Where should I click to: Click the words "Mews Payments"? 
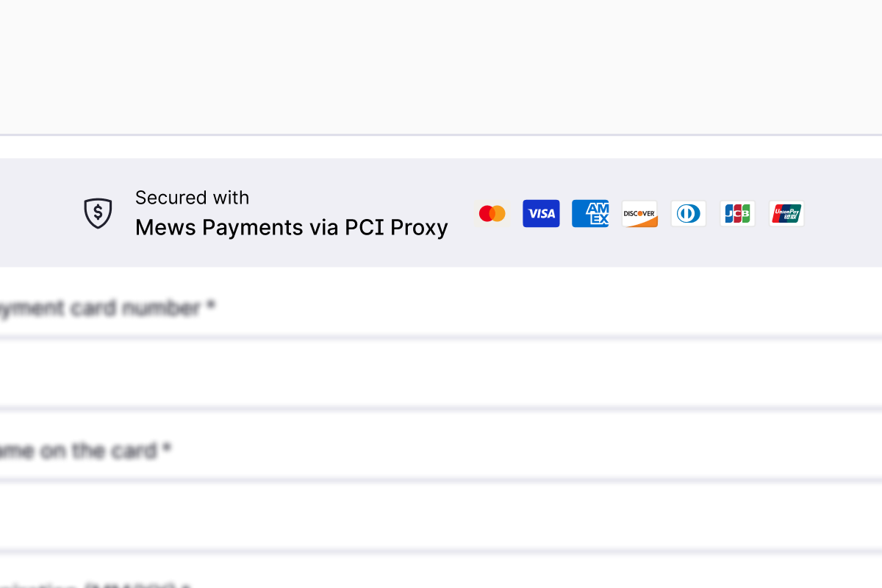[x=218, y=228]
